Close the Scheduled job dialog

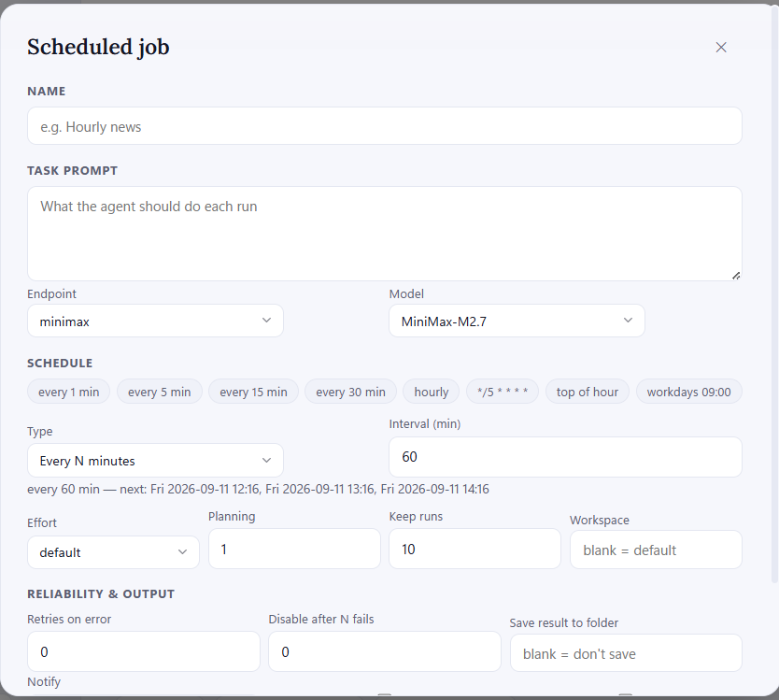(x=721, y=48)
